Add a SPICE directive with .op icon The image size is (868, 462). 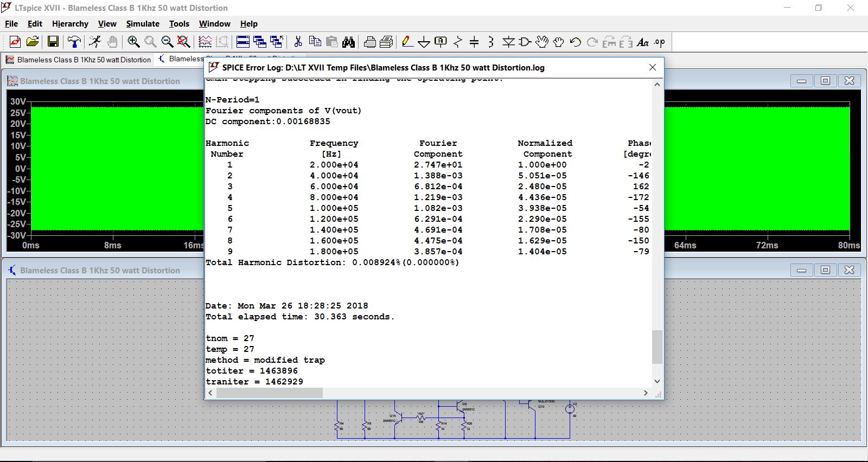659,42
